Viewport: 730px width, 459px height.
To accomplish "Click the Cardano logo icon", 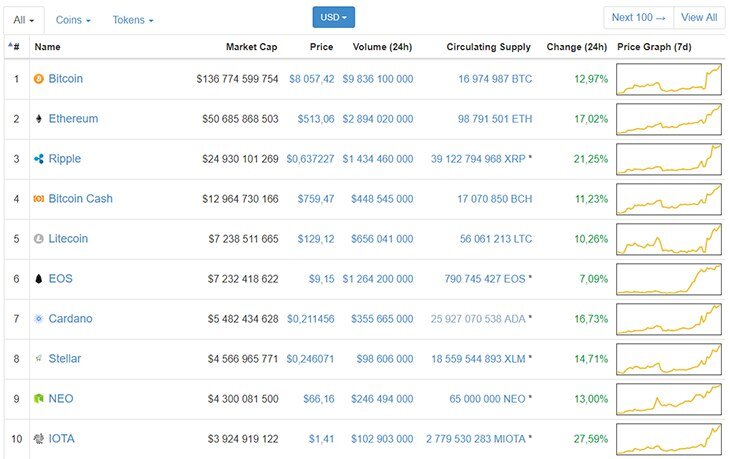I will 39,319.
